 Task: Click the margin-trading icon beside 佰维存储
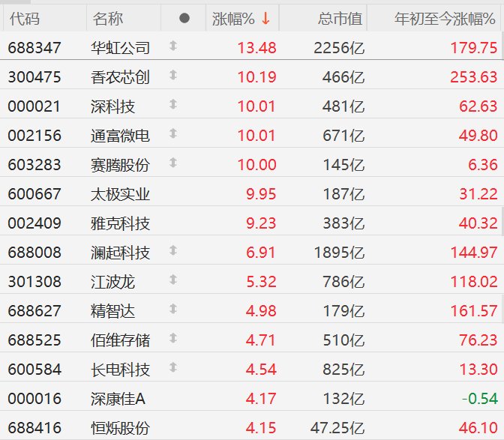click(173, 338)
